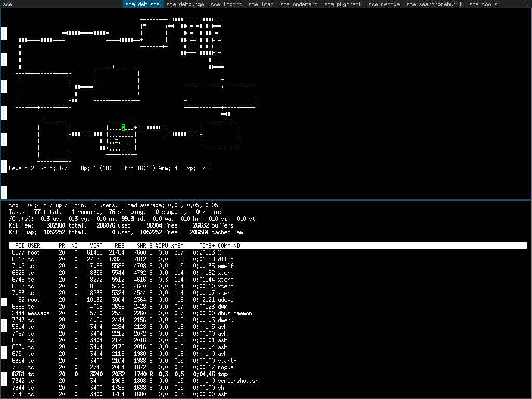Click the * gold item in the top room
532x399 pixels.
tap(145, 26)
